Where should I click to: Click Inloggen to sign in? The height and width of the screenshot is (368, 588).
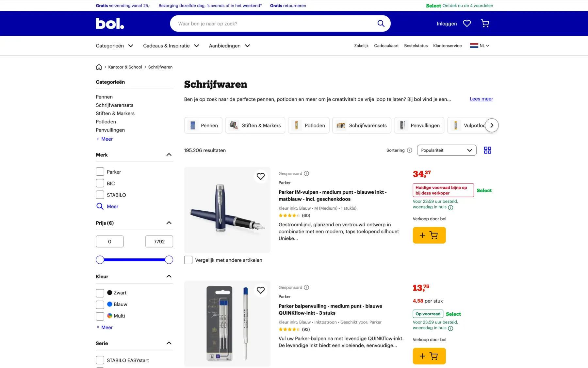(447, 24)
